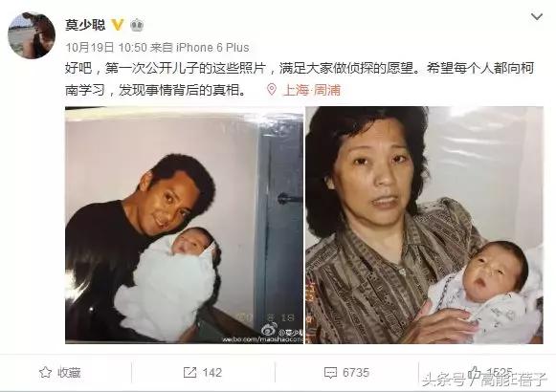556x392 pixels.
Task: Open the left photo of man holding baby
Action: tap(184, 225)
